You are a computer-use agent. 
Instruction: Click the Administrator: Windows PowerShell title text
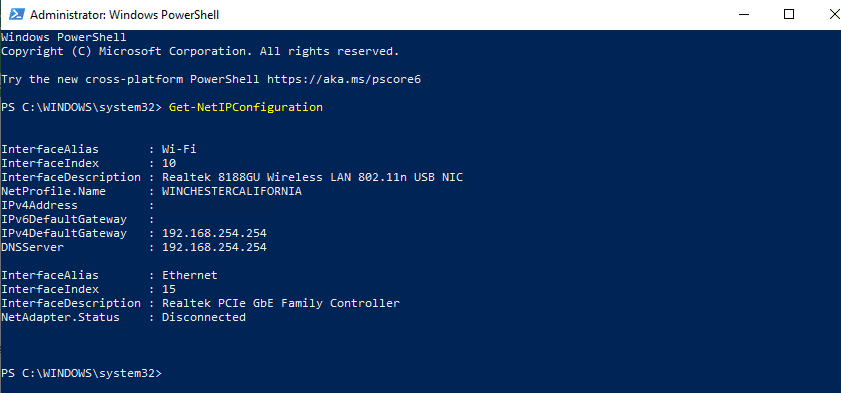pos(124,15)
